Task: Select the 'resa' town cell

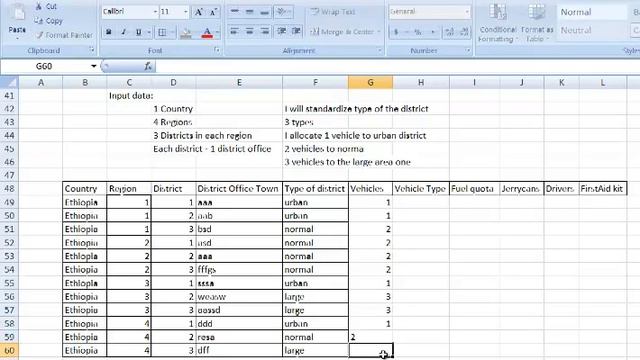Action: [239, 337]
